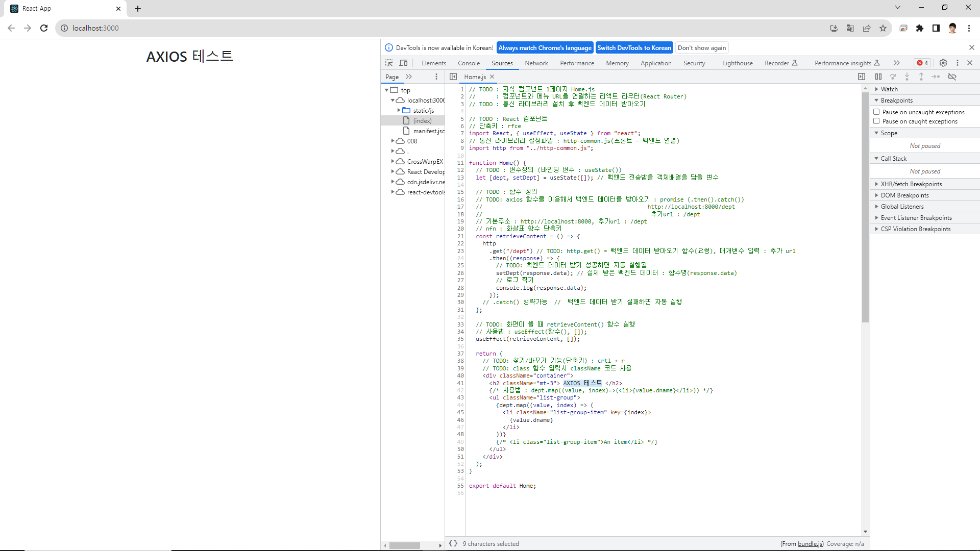
Task: Click pretty print braces icon
Action: 453,543
